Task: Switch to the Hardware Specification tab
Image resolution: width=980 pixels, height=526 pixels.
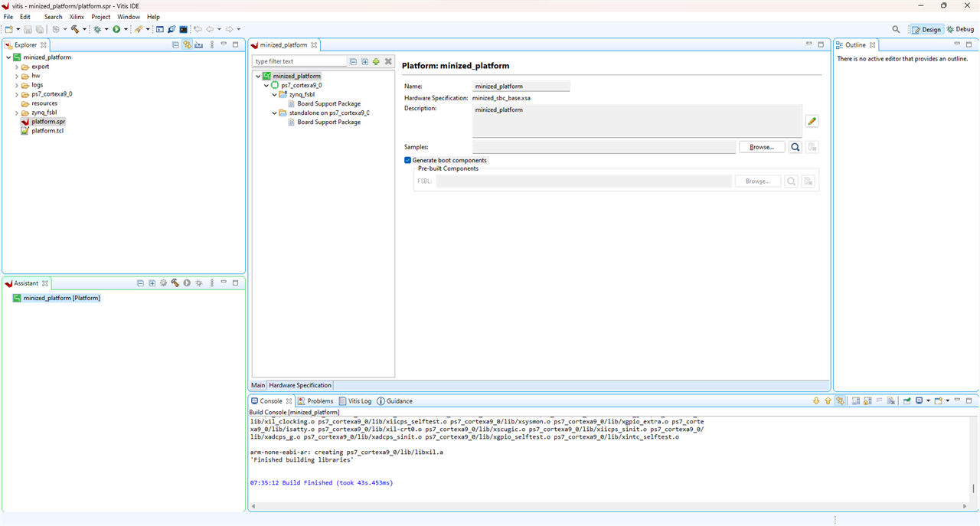Action: click(300, 385)
